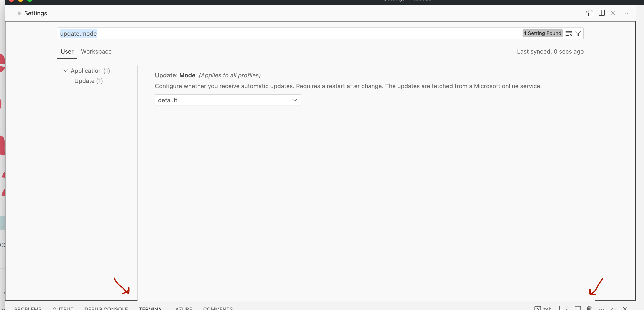Open the settings filter menu
The width and height of the screenshot is (644, 310).
tap(577, 33)
